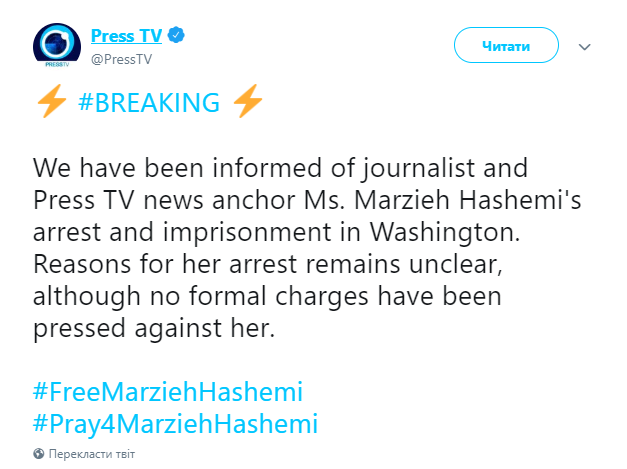Click the globe icon beside translate
627x469 pixels.
tap(39, 454)
